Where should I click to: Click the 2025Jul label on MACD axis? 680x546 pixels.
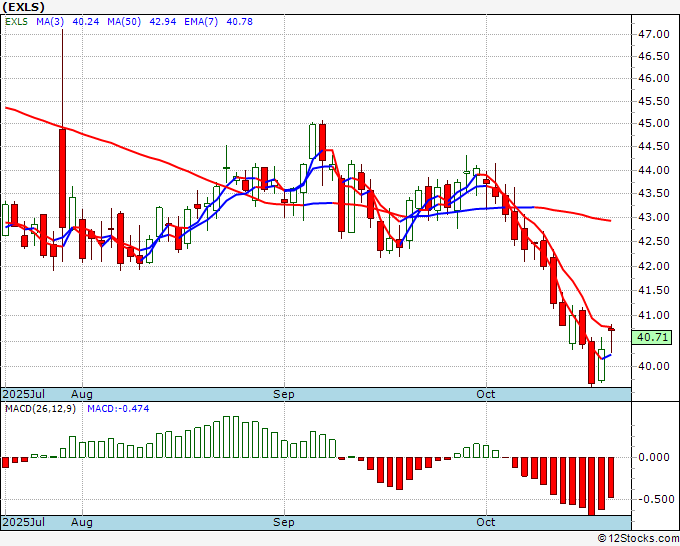(x=23, y=522)
